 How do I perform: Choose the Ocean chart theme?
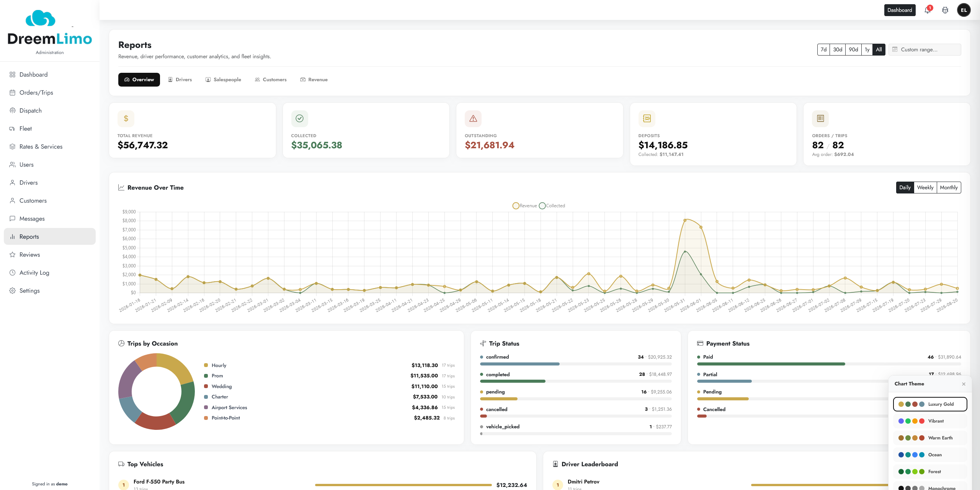point(930,455)
